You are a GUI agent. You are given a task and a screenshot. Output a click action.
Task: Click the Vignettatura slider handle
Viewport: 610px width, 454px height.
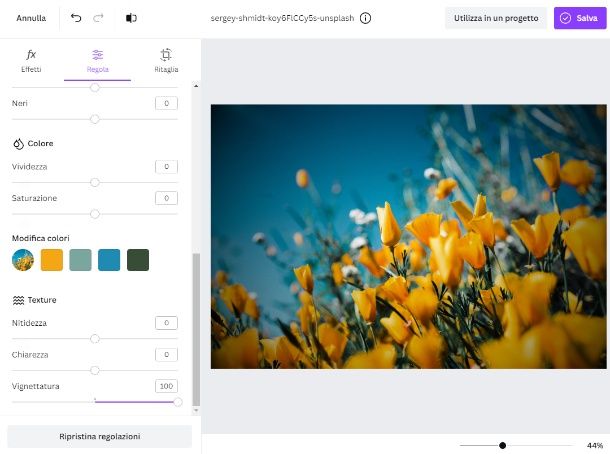click(x=178, y=402)
